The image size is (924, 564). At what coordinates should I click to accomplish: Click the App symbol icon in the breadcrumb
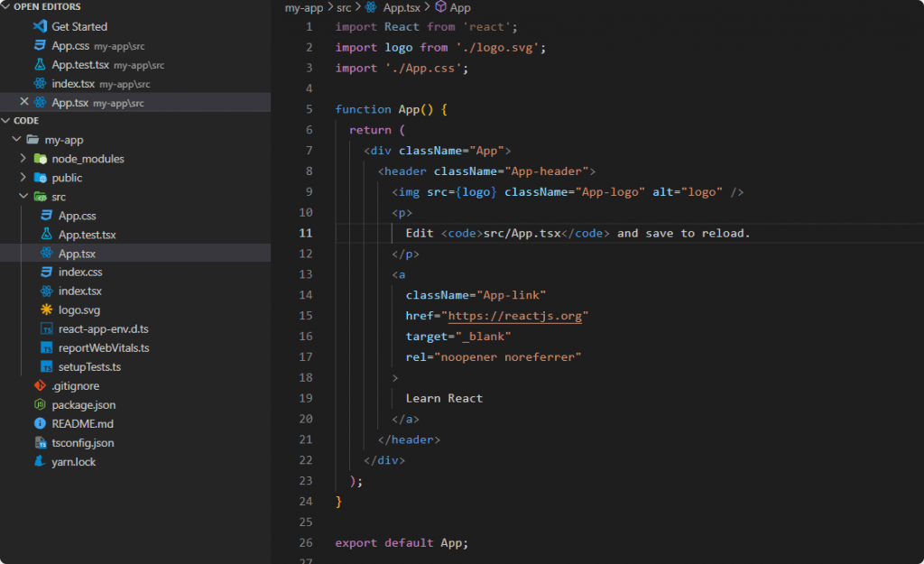[439, 7]
